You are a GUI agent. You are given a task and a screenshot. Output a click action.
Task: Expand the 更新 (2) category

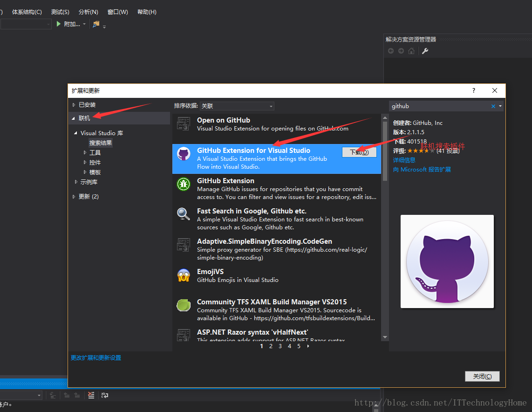(x=74, y=197)
